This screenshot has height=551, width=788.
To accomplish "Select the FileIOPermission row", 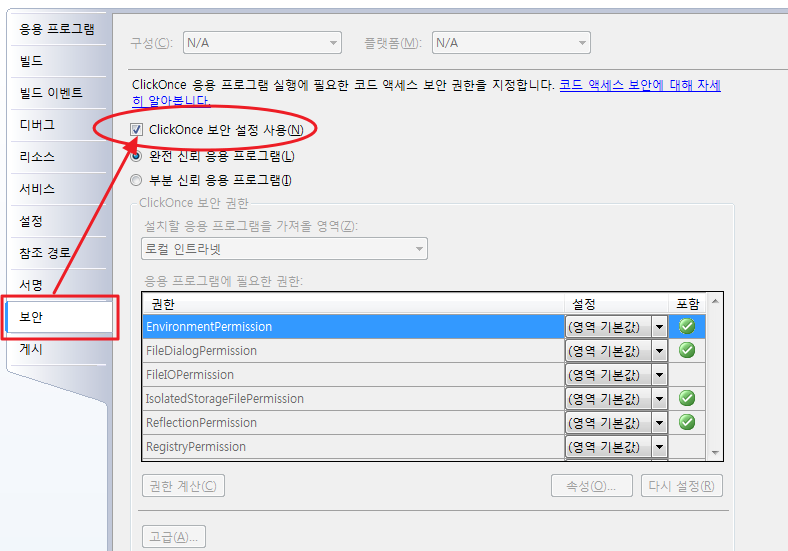I will click(354, 375).
